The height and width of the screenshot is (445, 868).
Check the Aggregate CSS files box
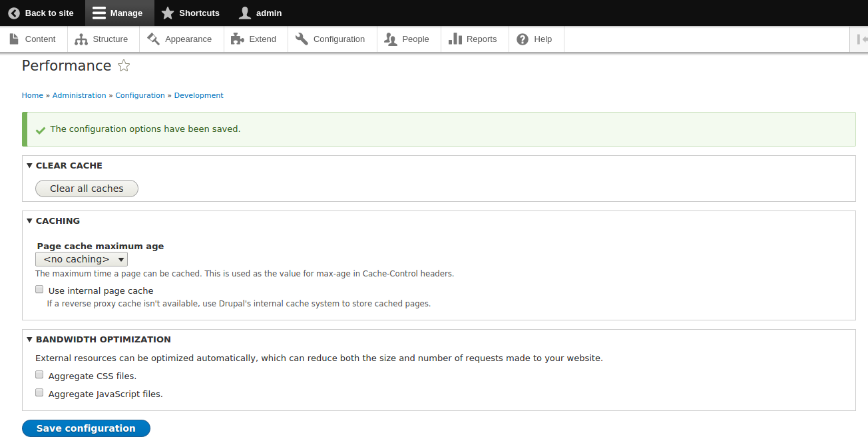(x=39, y=375)
